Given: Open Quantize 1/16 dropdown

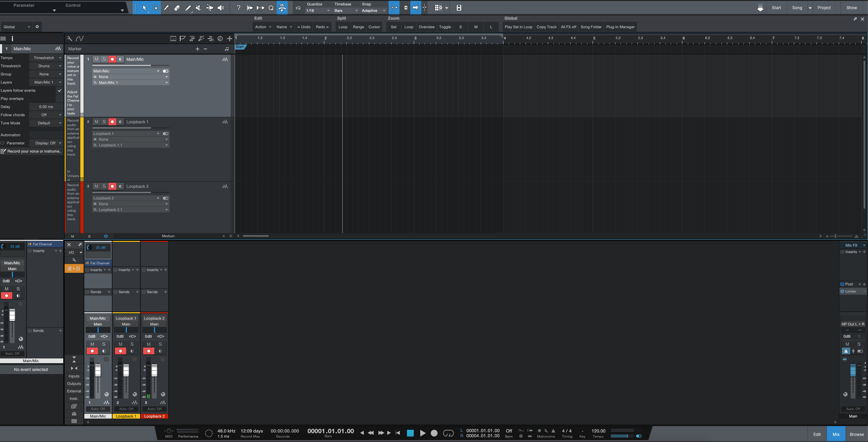Looking at the screenshot, I should 318,11.
